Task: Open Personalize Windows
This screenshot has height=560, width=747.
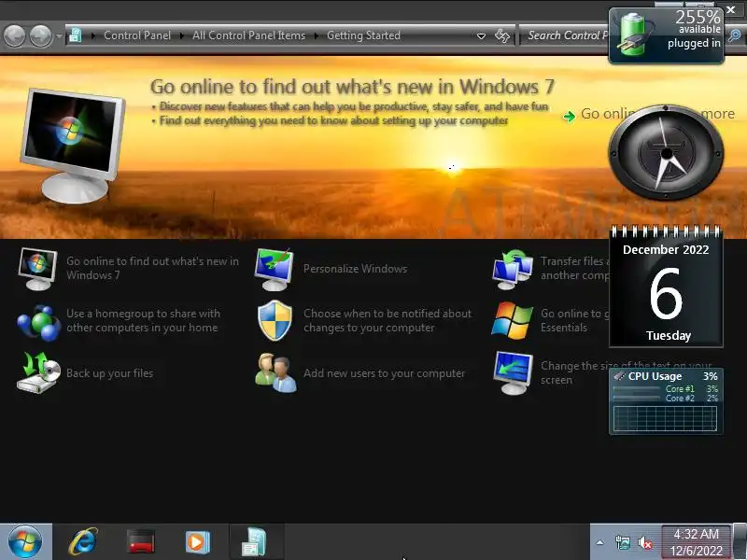Action: click(x=356, y=269)
